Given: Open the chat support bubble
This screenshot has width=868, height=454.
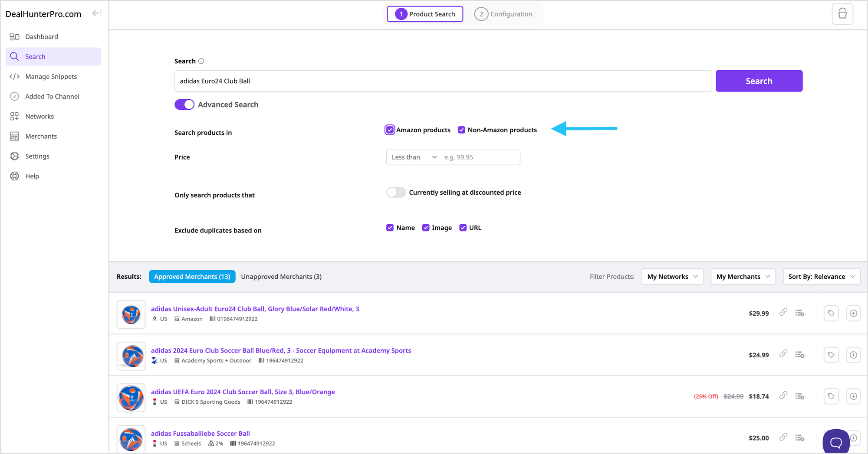Looking at the screenshot, I should [x=836, y=441].
